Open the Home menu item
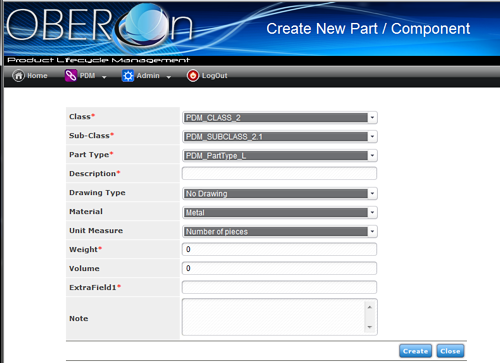500x363 pixels. coord(30,76)
